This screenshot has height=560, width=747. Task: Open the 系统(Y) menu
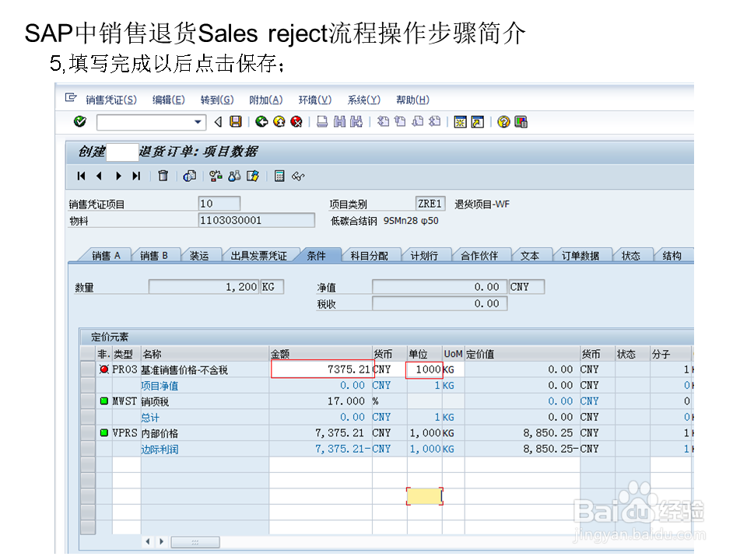click(363, 100)
